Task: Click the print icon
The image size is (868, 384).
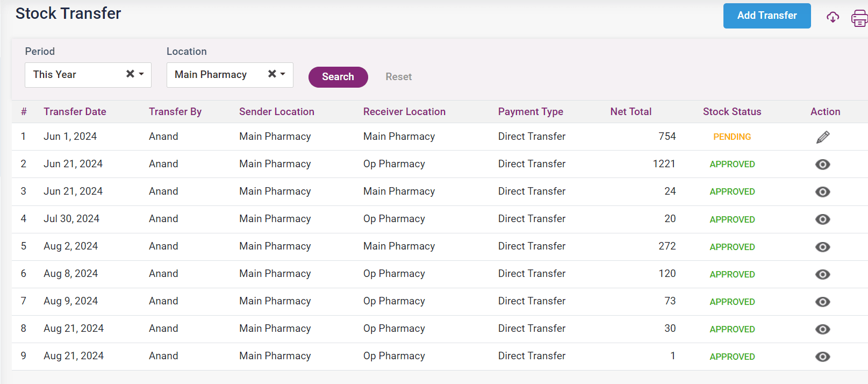Action: point(859,18)
